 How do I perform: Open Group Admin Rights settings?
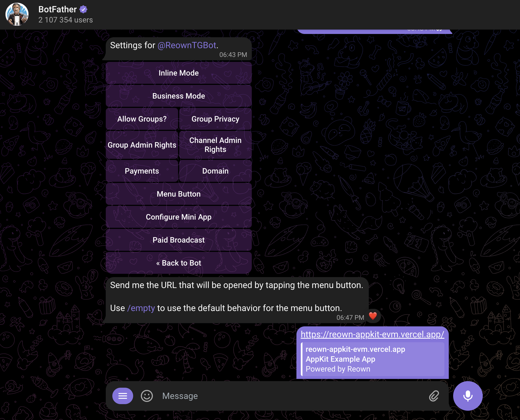click(x=142, y=145)
